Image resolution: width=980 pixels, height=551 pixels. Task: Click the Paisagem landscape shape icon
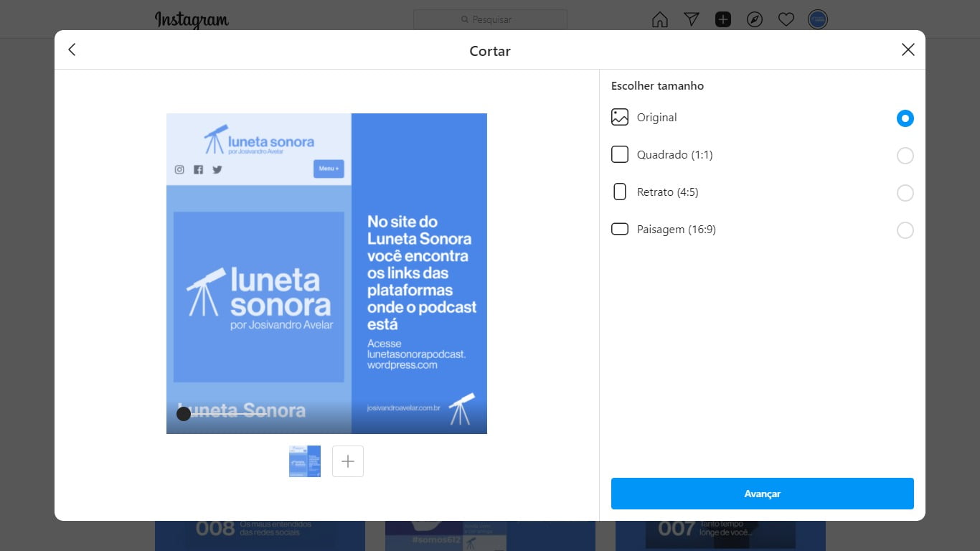[x=619, y=229]
